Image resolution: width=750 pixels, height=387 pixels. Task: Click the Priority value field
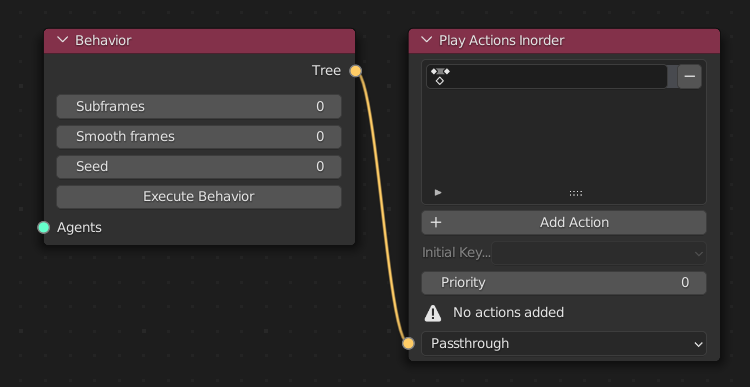coord(564,283)
